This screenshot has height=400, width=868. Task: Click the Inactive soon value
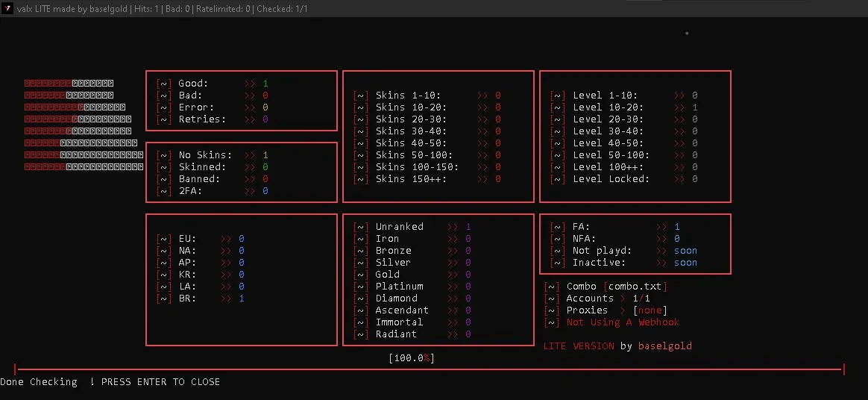tap(685, 263)
